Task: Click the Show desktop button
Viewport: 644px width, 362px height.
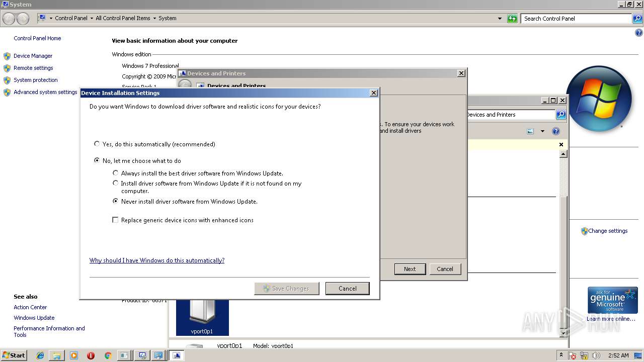Action: click(638, 355)
